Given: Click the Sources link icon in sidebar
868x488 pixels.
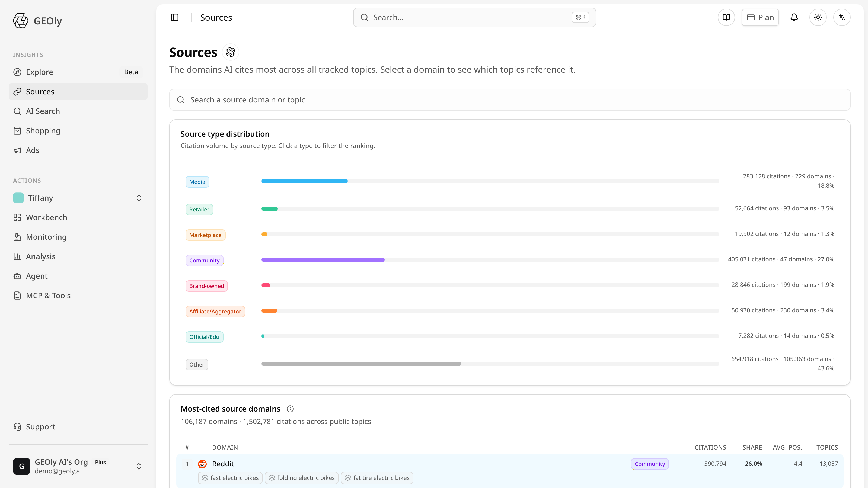Looking at the screenshot, I should (17, 92).
